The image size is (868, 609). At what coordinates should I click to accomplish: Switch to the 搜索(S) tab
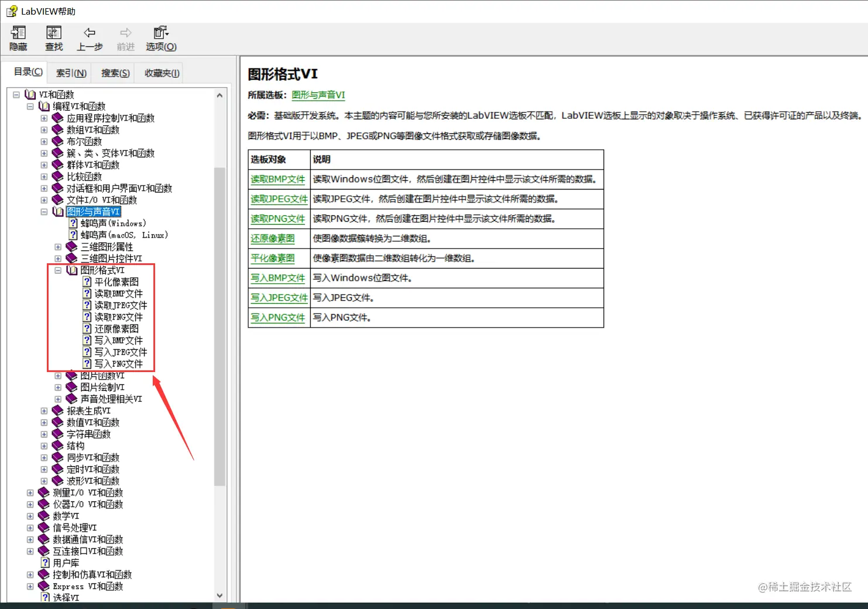pyautogui.click(x=115, y=73)
